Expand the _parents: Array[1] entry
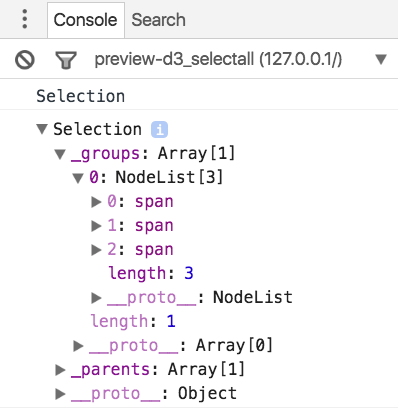Screen dimensions: 398x412 [60, 370]
